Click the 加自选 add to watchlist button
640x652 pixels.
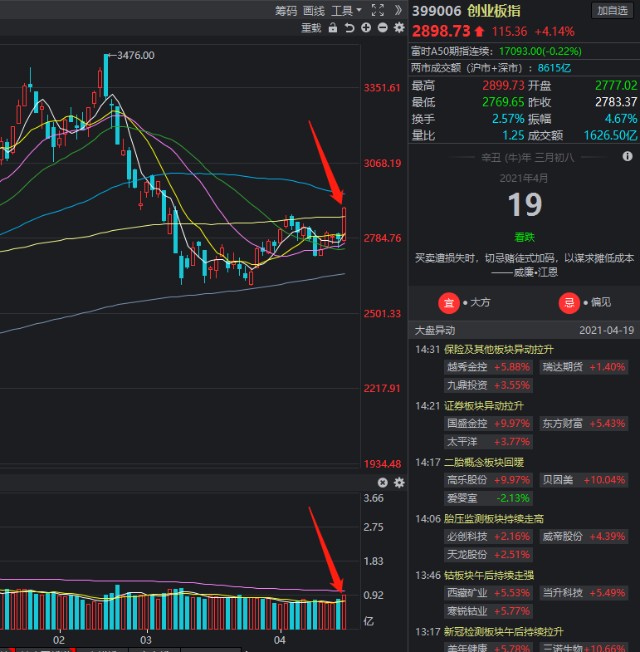[613, 10]
